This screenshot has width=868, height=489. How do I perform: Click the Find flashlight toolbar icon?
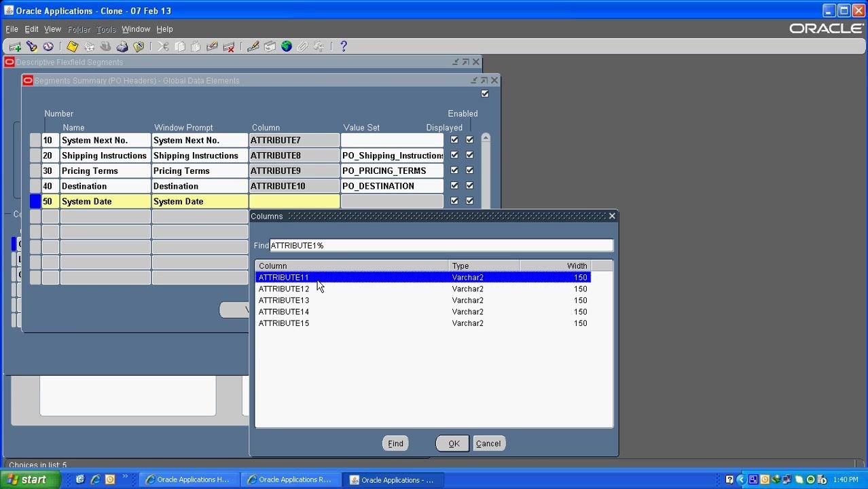[31, 47]
